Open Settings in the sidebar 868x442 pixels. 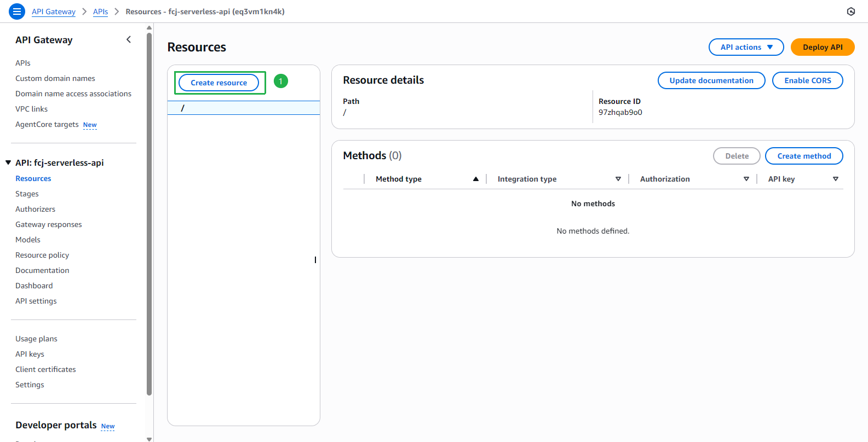30,385
